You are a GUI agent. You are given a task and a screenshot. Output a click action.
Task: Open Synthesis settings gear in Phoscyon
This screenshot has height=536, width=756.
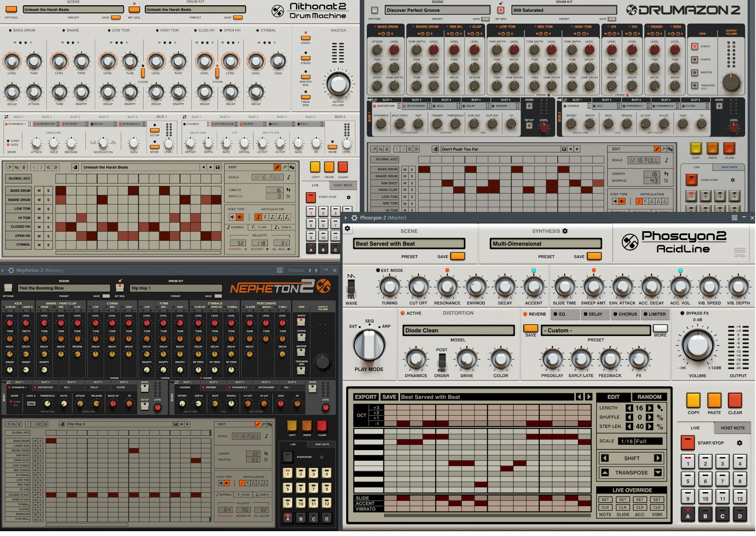point(565,231)
